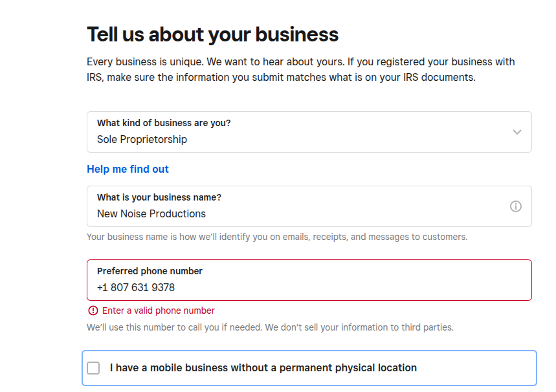Viewport: 556px width, 392px height.
Task: Click the intro paragraph about IRS documents
Action: (300, 69)
